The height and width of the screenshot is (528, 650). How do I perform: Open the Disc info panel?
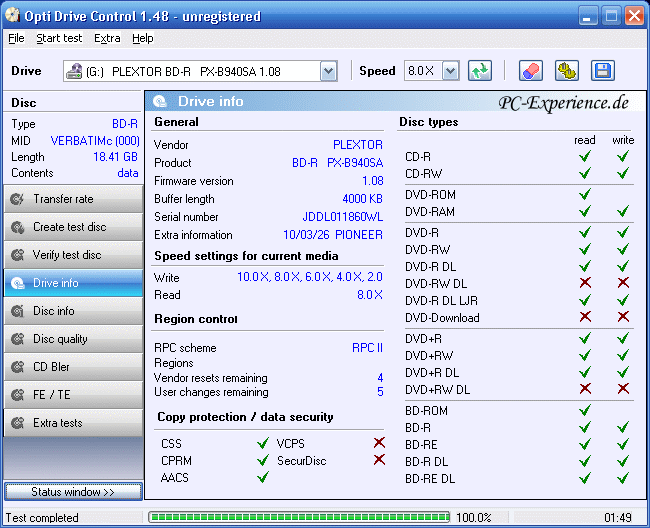coord(72,311)
